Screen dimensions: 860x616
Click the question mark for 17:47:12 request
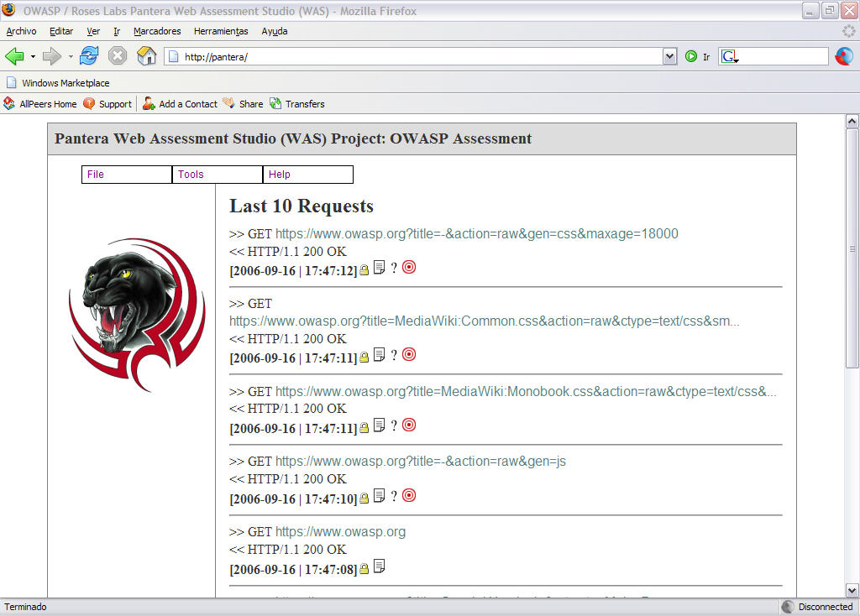[x=394, y=268]
